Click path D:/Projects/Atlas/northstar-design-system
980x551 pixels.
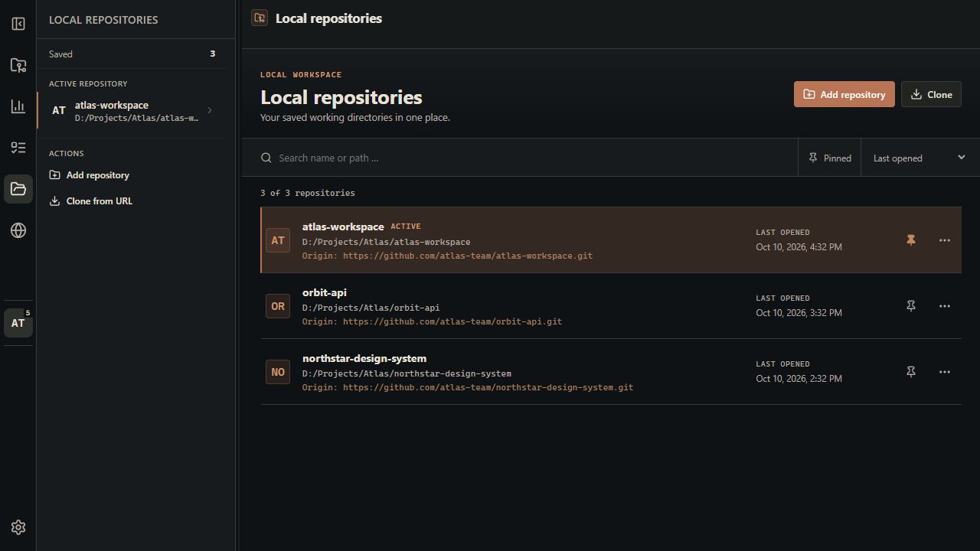click(407, 373)
